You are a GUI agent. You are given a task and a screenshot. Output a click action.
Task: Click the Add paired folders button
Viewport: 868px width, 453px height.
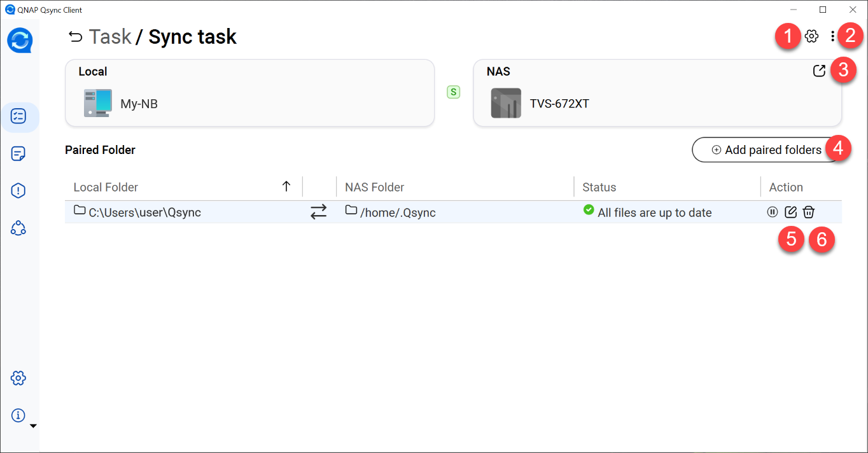tap(766, 150)
